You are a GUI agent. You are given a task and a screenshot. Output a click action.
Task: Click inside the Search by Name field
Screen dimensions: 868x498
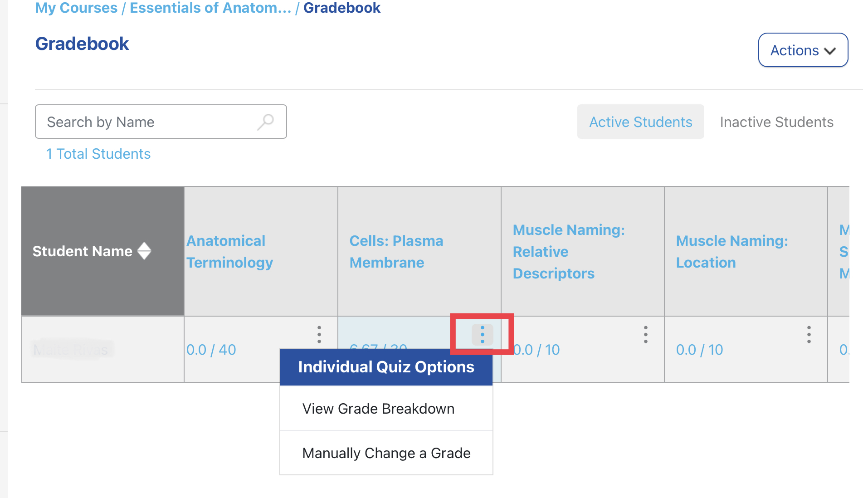136,122
